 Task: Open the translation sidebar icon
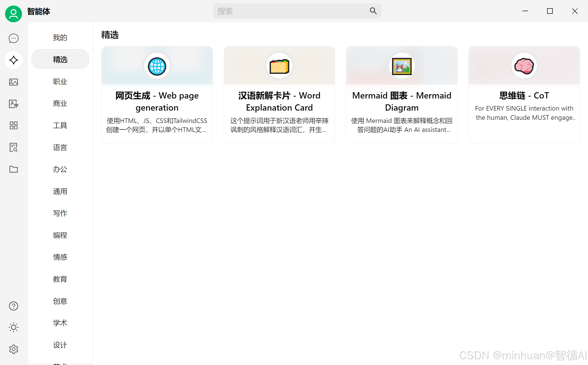coord(14,104)
